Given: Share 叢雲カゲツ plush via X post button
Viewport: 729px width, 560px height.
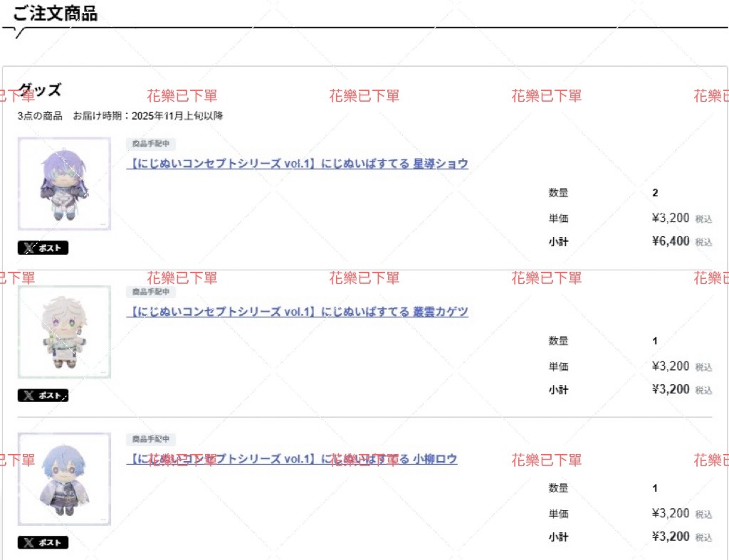Looking at the screenshot, I should pos(43,396).
